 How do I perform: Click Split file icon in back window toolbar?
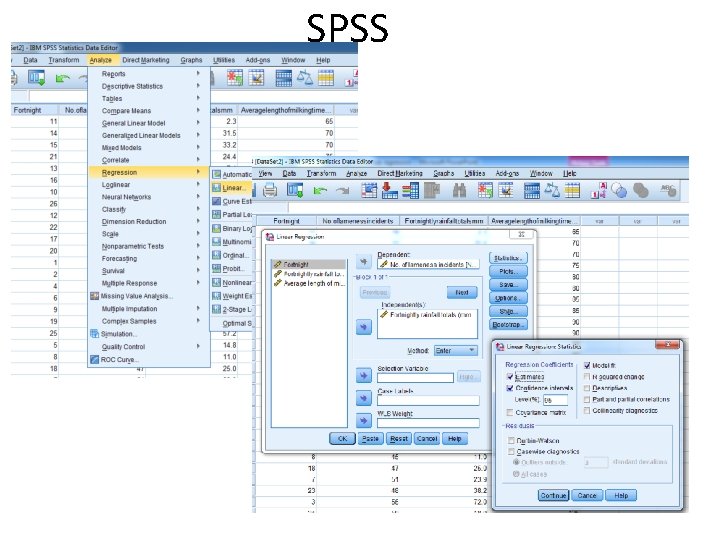(x=284, y=77)
